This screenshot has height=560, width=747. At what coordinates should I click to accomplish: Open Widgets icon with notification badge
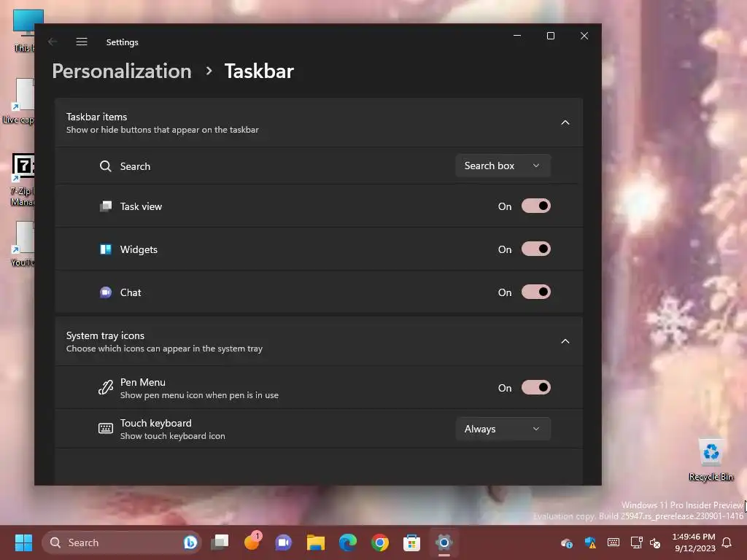pyautogui.click(x=252, y=542)
